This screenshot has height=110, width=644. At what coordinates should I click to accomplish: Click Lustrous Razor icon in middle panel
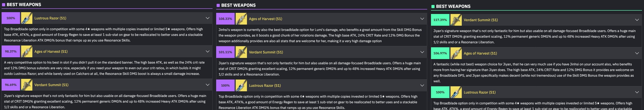coord(241,85)
